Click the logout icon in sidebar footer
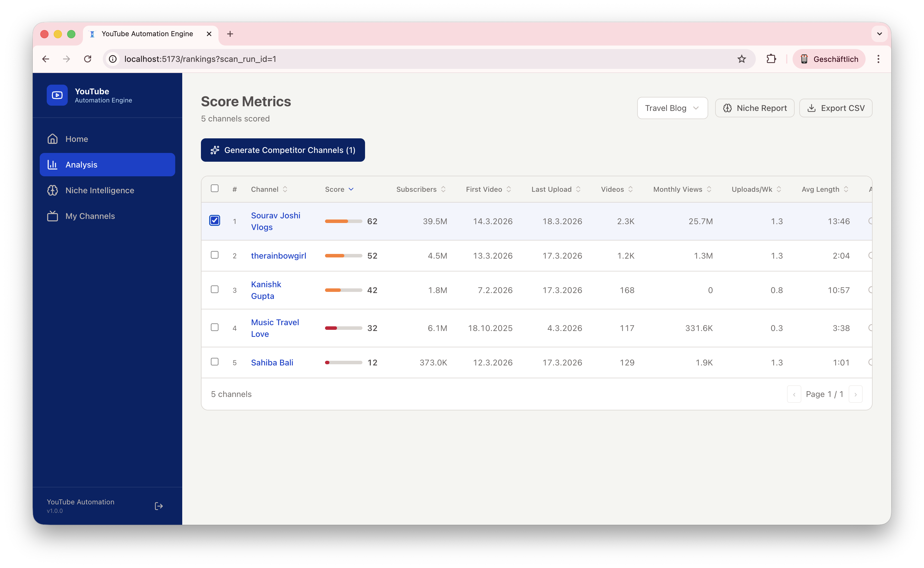This screenshot has height=568, width=924. pos(159,506)
